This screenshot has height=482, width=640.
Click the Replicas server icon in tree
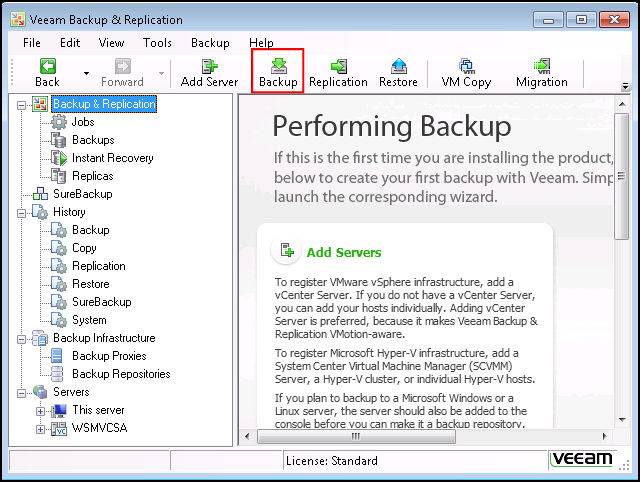[x=59, y=176]
